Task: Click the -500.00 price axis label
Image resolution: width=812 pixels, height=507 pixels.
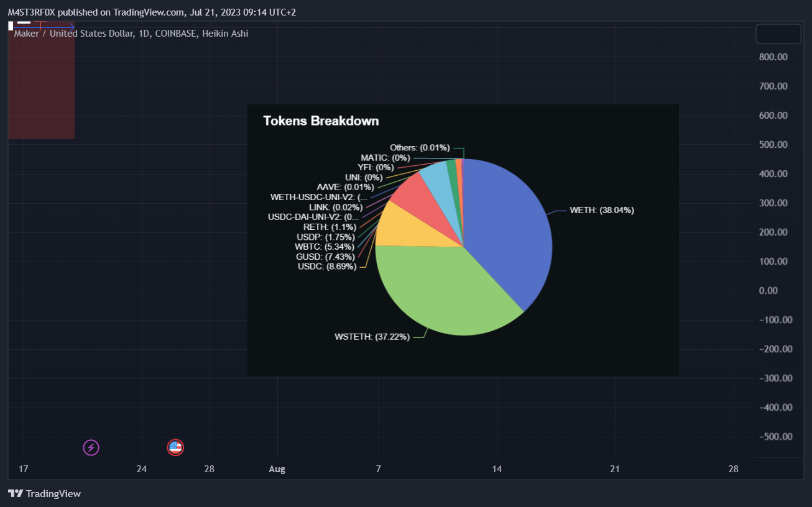Action: (775, 436)
